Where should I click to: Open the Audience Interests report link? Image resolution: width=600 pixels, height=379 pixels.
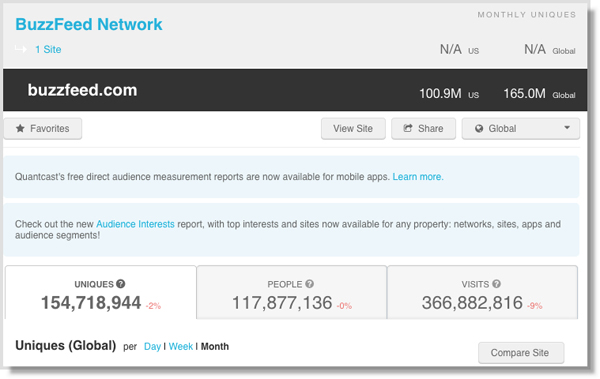tap(135, 224)
